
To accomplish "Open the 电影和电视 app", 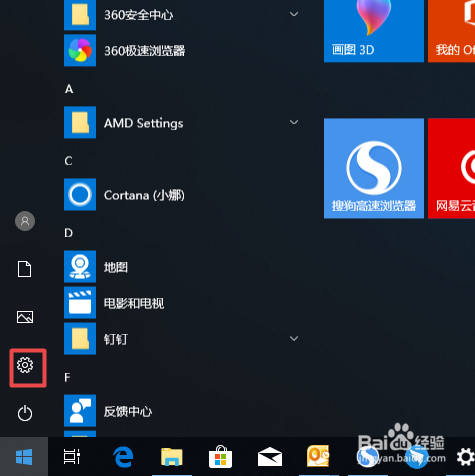I will tap(114, 303).
